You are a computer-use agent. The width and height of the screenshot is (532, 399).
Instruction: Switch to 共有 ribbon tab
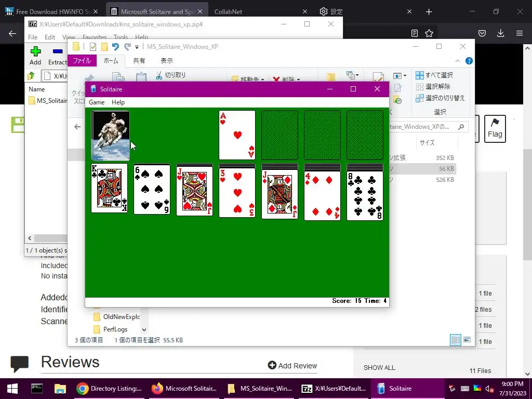[139, 61]
